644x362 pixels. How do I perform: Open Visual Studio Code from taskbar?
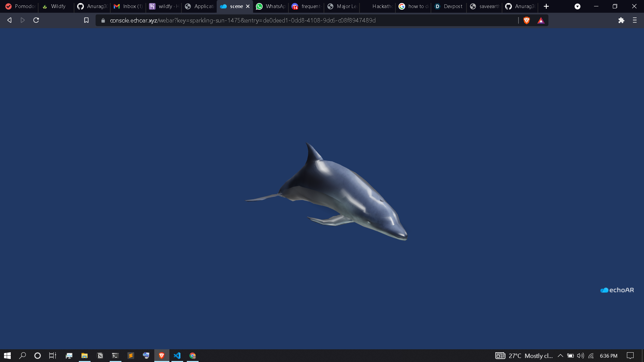[177, 356]
